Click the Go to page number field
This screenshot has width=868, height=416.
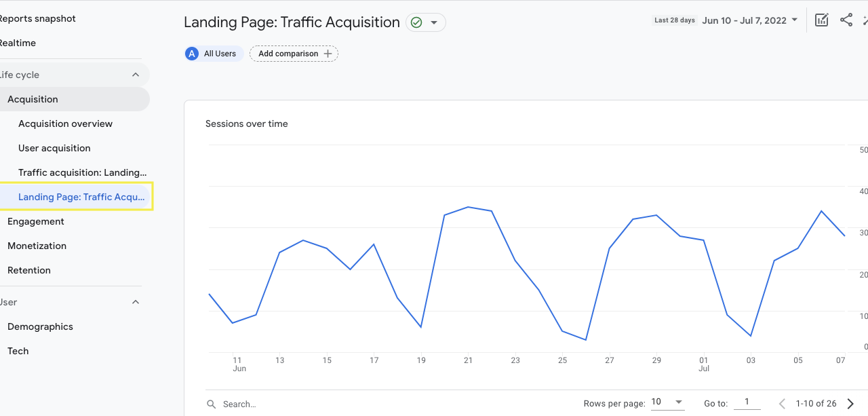pos(747,402)
